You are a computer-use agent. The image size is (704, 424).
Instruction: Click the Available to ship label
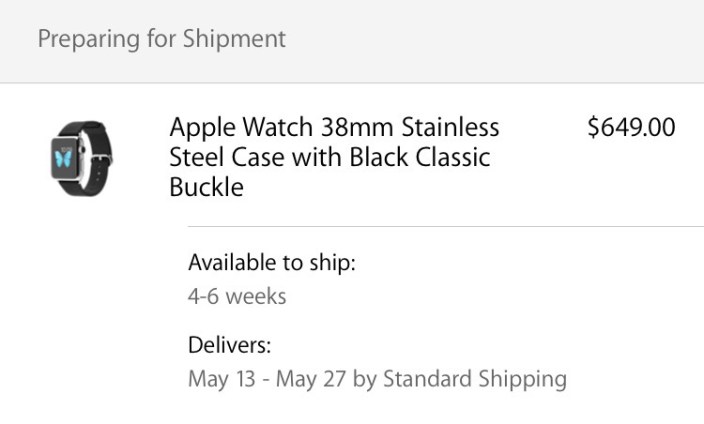click(272, 263)
